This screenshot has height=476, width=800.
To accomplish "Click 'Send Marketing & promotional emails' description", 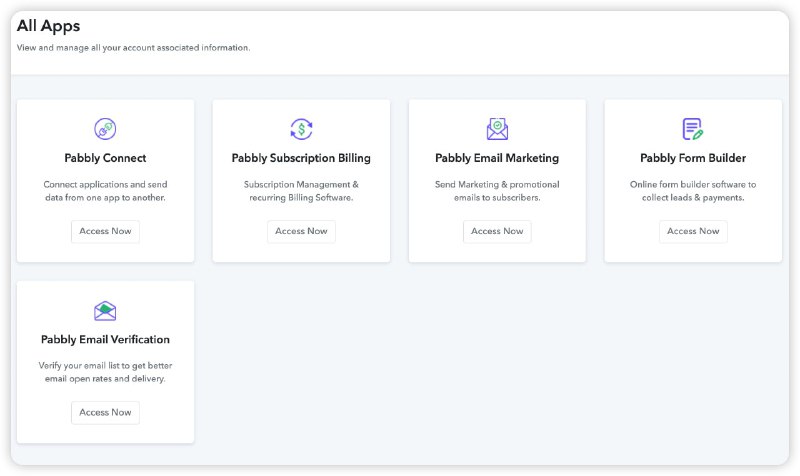I will pyautogui.click(x=497, y=191).
